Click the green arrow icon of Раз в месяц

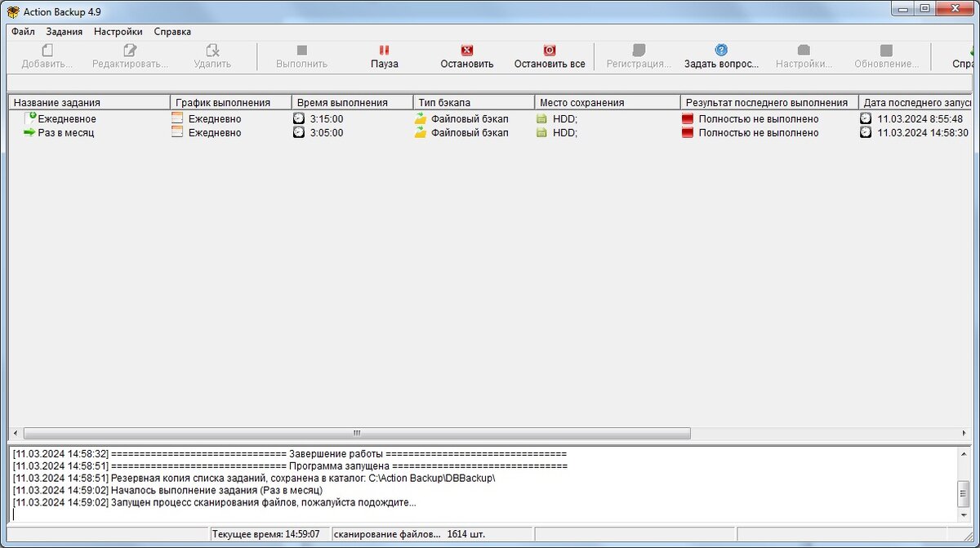[x=30, y=132]
